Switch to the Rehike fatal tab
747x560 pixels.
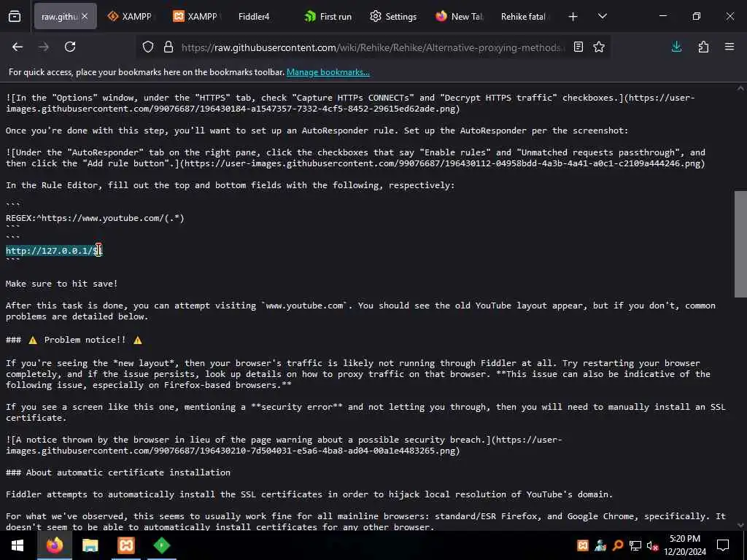pos(524,17)
